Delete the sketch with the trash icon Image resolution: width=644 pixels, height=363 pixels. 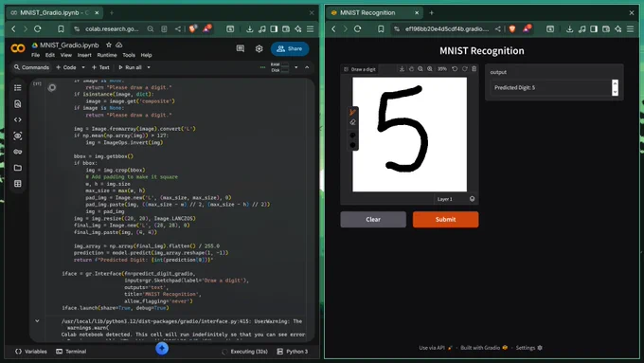coord(474,69)
